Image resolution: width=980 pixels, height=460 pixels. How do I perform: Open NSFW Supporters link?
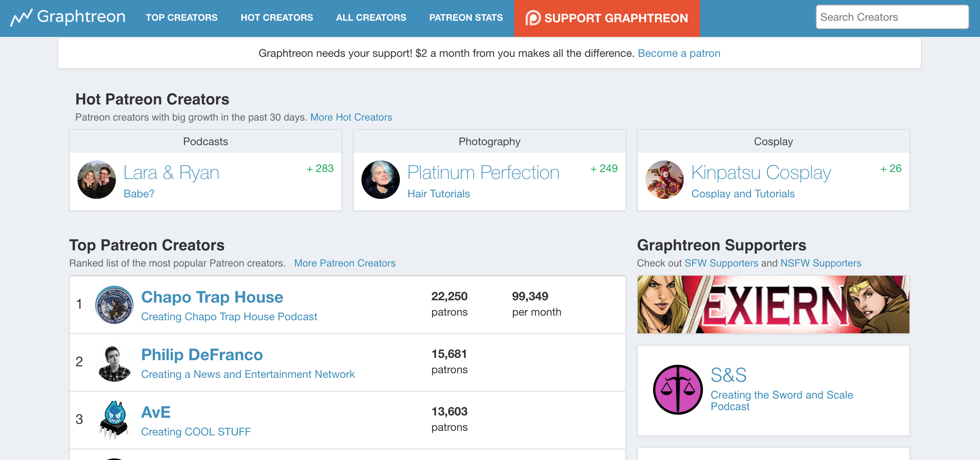pos(821,263)
